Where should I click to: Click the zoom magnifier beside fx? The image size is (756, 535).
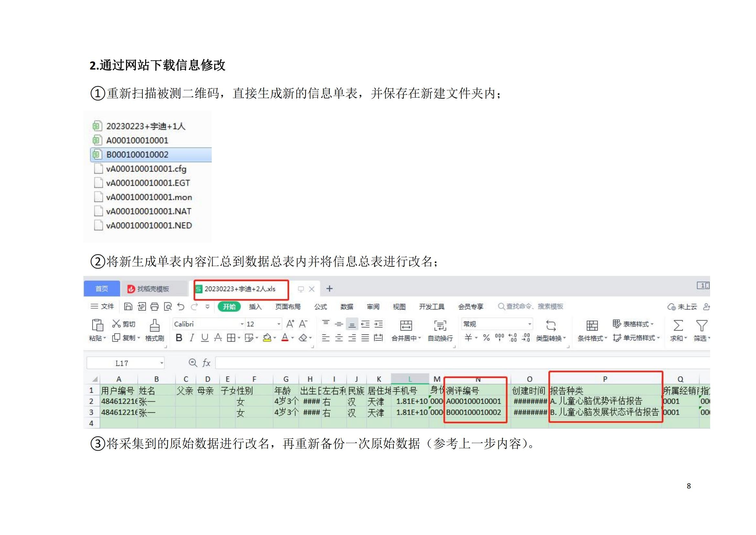(193, 363)
